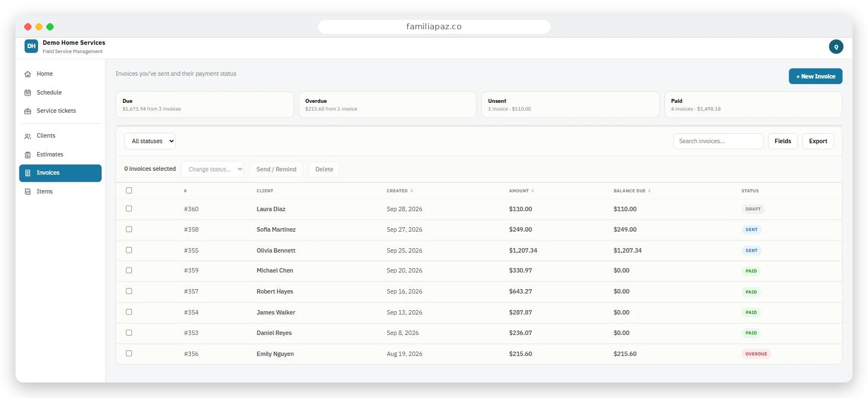The width and height of the screenshot is (868, 398).
Task: Click the Items box icon
Action: (28, 192)
